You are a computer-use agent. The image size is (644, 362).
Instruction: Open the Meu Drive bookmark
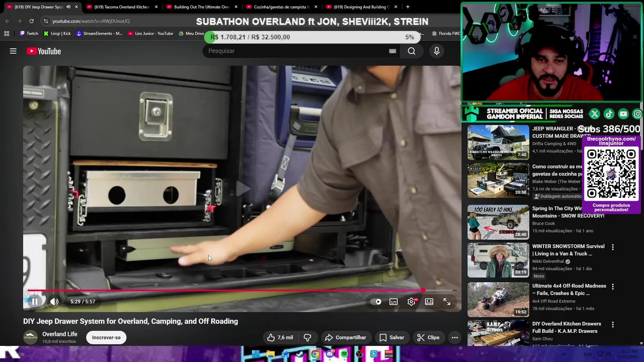coord(191,34)
